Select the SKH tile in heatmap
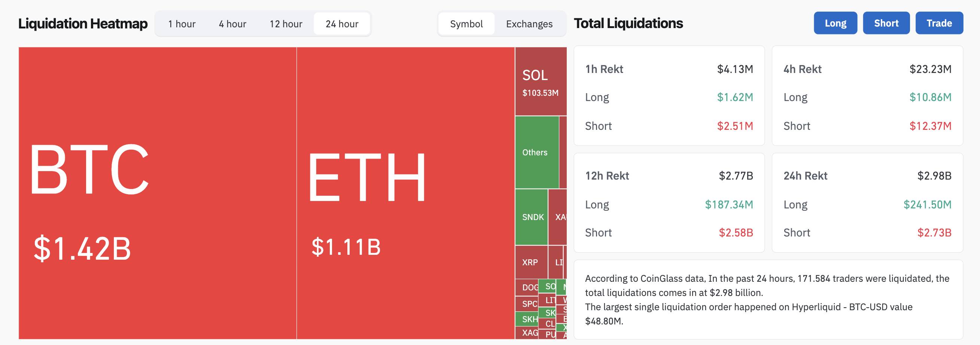The height and width of the screenshot is (345, 980). click(527, 319)
